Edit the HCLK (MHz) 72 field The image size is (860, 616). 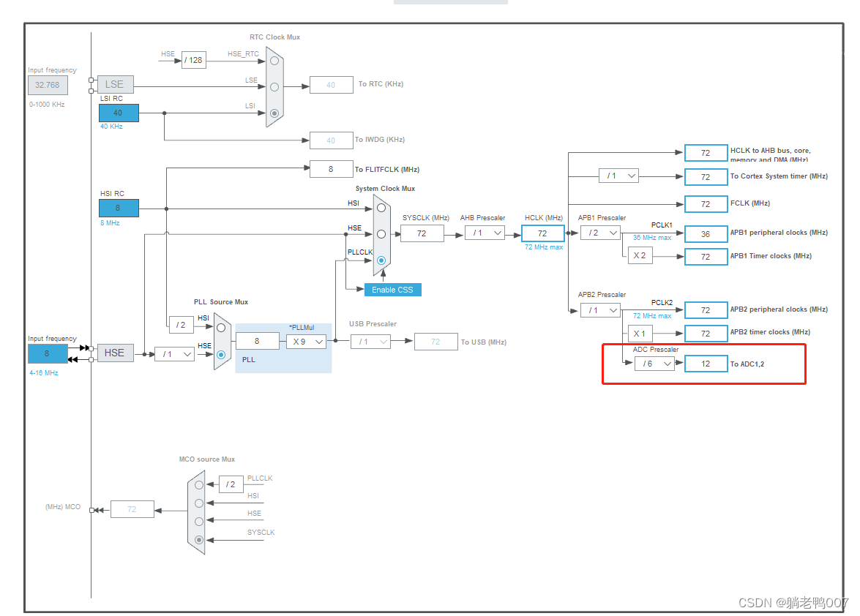click(x=542, y=233)
